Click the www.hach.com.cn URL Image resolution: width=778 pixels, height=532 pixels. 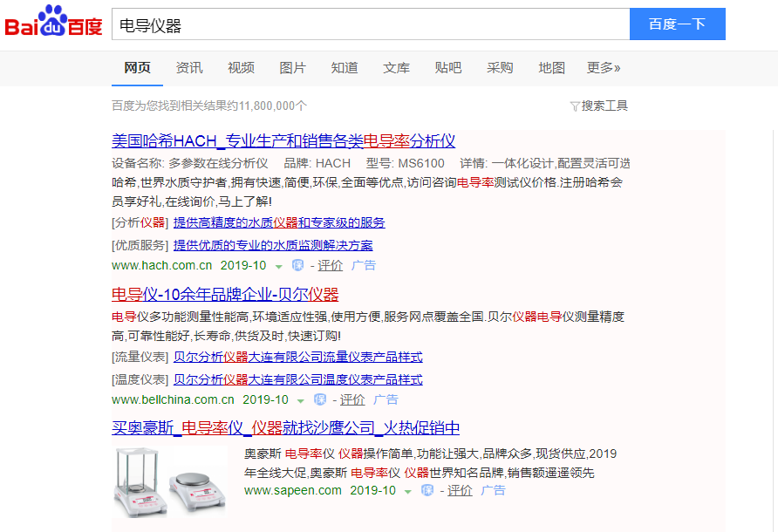[161, 265]
